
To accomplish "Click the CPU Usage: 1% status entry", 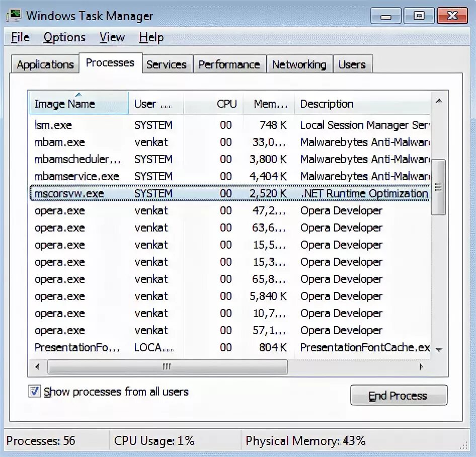I will pyautogui.click(x=154, y=440).
